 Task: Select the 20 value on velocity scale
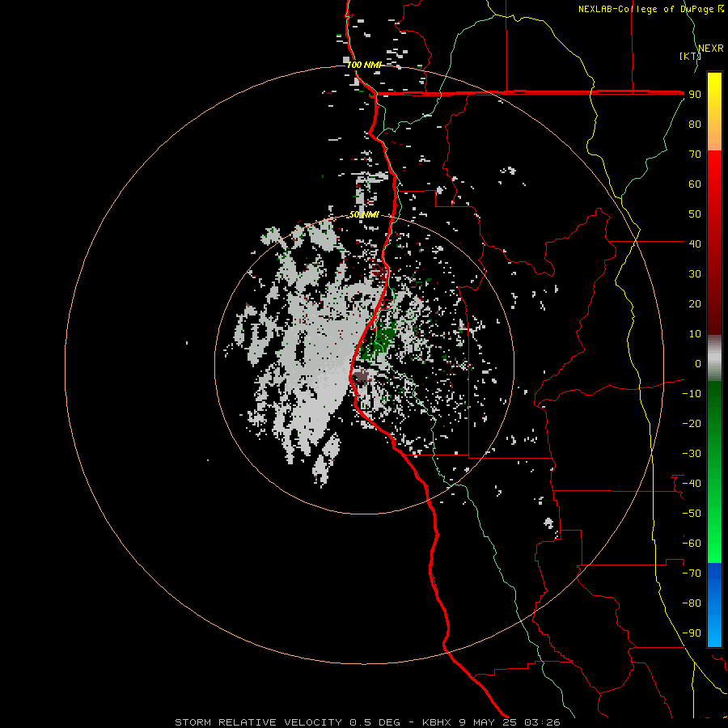(695, 303)
